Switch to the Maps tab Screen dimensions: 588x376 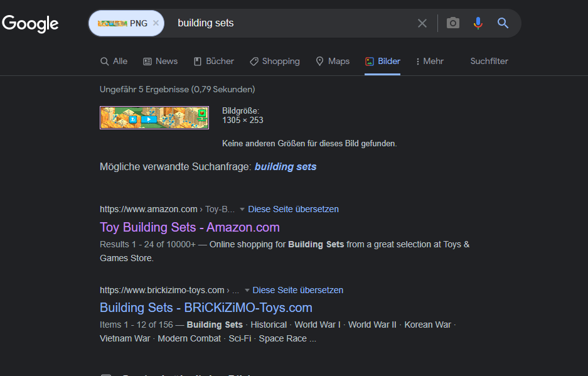(x=333, y=61)
